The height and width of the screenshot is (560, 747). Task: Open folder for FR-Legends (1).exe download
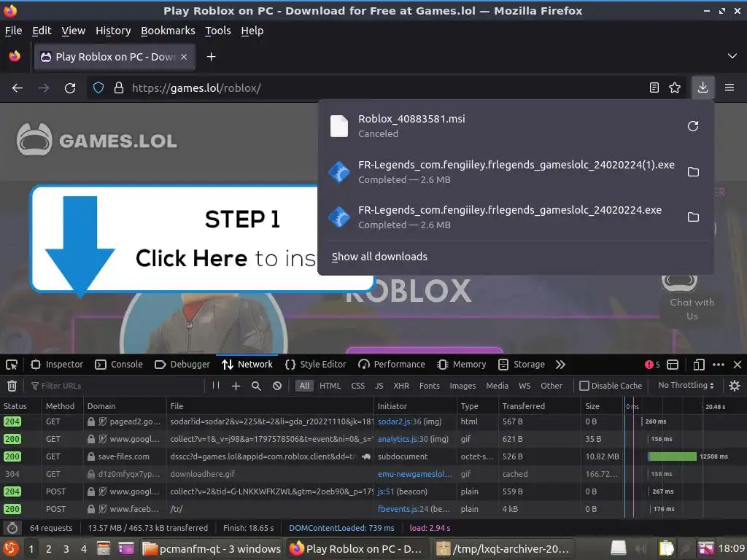(693, 172)
